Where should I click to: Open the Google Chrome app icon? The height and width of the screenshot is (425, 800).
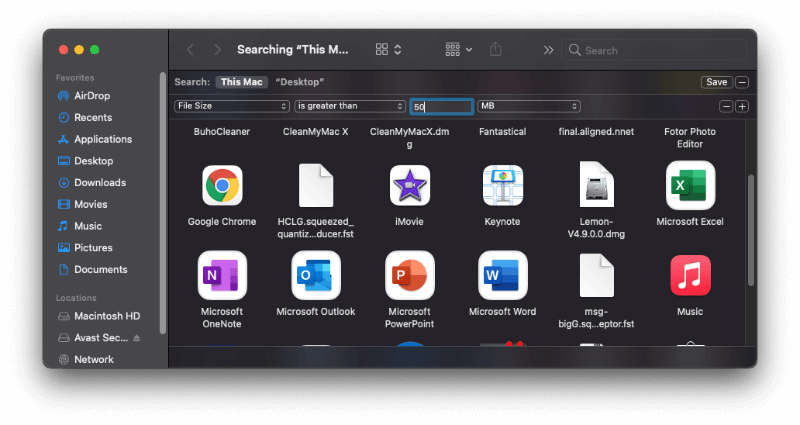coord(222,185)
